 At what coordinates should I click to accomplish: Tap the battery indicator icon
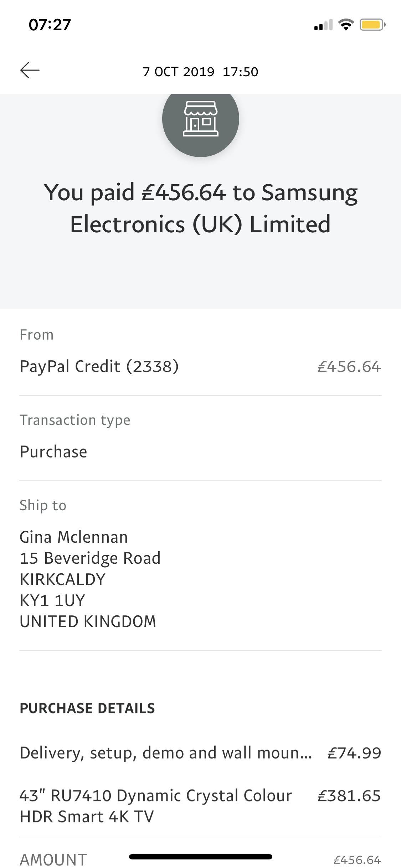point(372,25)
